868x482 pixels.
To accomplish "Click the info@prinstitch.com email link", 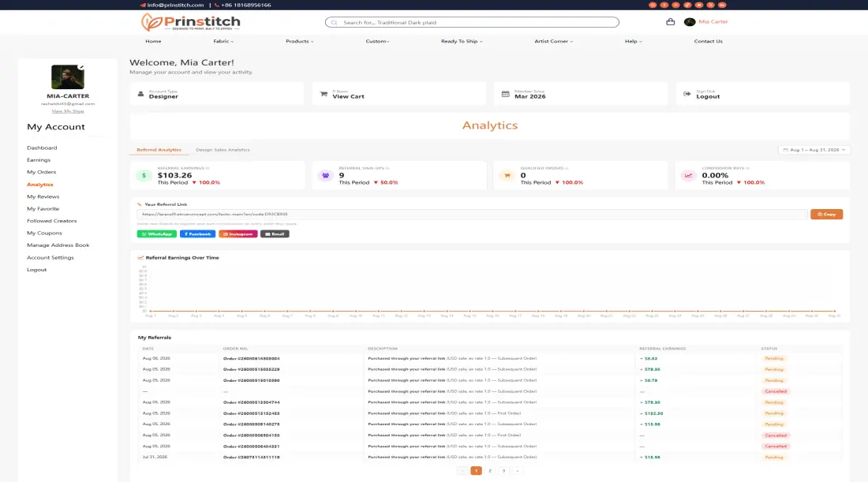I will click(175, 5).
